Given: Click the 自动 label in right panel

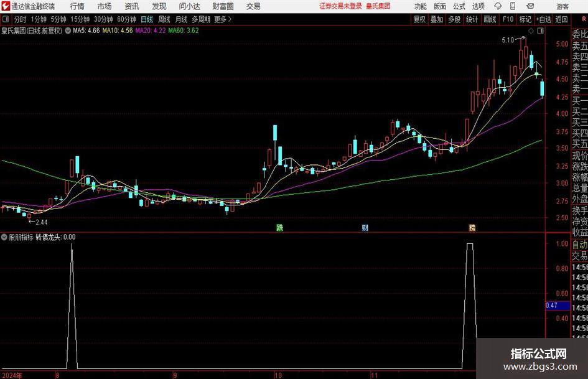Looking at the screenshot, I should click(580, 245).
